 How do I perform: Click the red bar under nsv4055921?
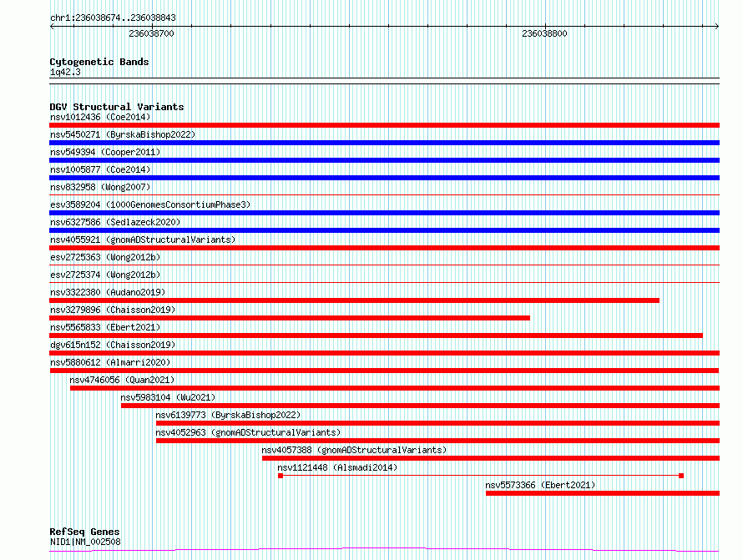click(384, 248)
